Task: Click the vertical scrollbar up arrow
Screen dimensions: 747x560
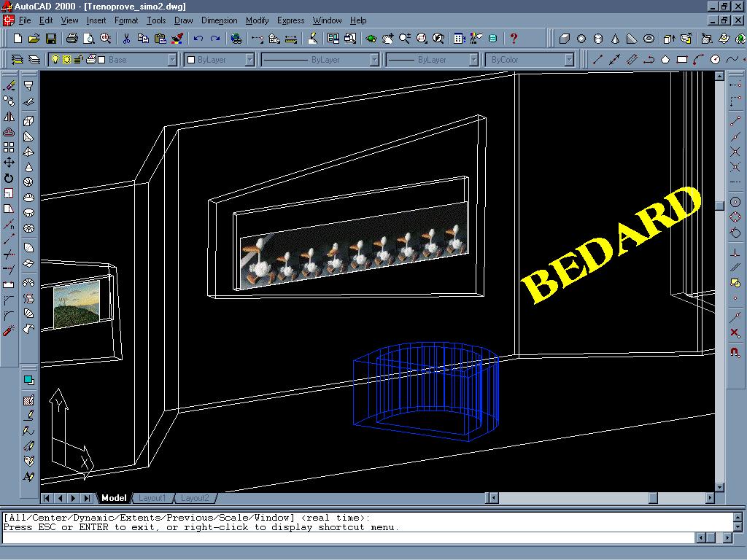Action: [719, 76]
